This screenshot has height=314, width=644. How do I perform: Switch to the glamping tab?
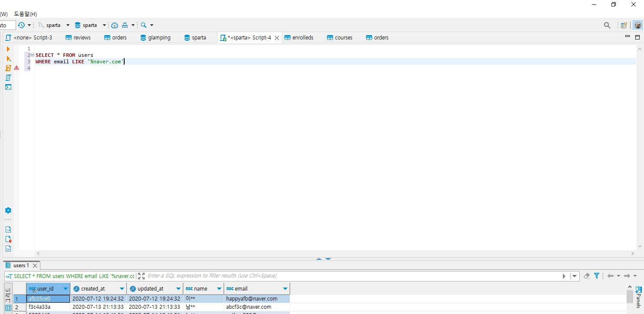click(x=155, y=38)
